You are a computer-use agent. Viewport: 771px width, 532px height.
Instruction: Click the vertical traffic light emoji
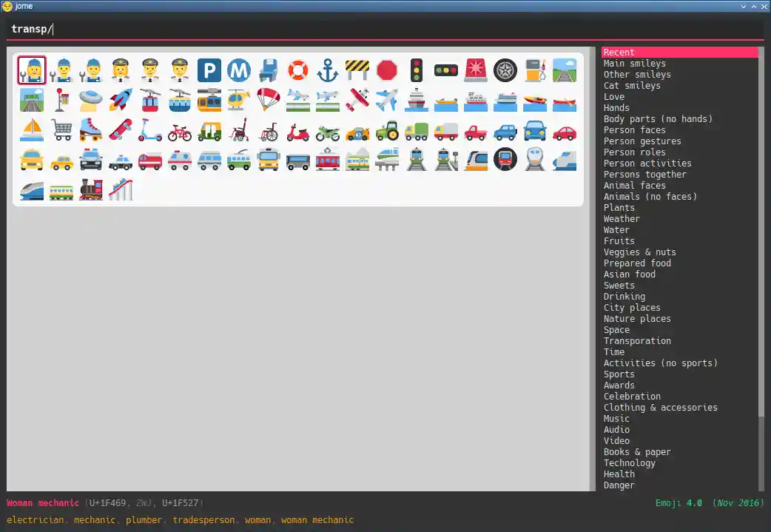point(417,70)
